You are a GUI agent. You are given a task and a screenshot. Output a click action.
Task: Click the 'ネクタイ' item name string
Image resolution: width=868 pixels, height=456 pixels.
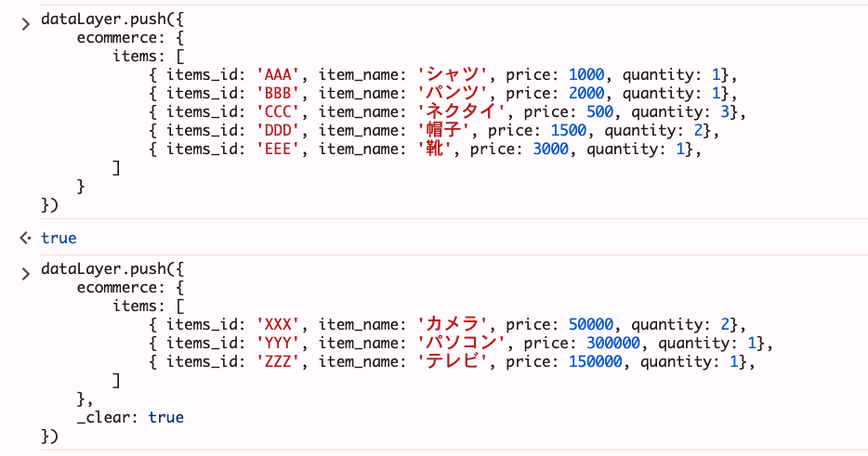(462, 111)
